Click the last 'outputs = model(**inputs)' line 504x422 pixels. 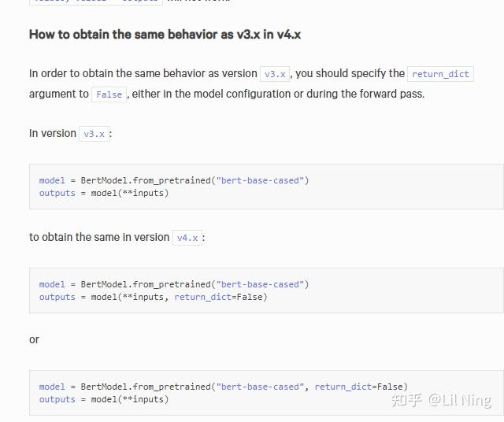[x=104, y=399]
